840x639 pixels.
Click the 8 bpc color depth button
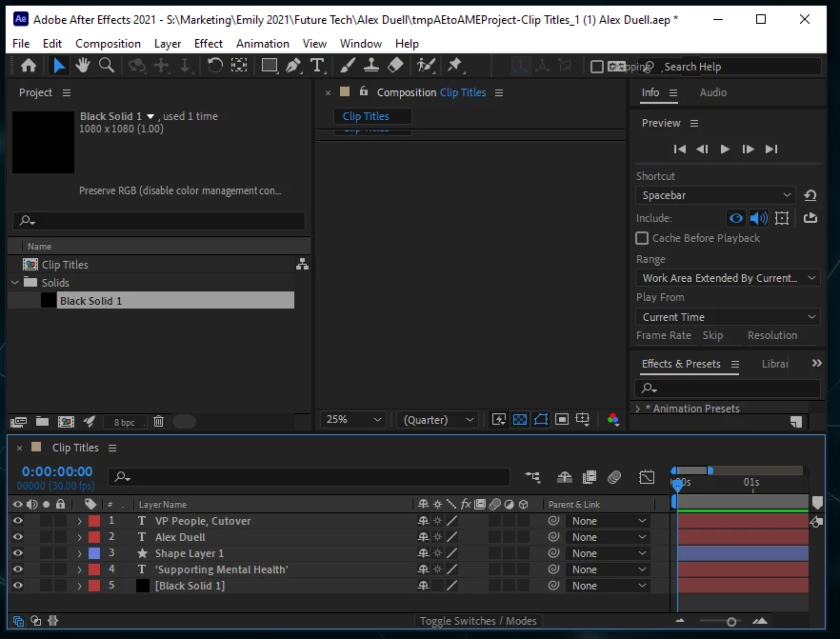click(124, 422)
